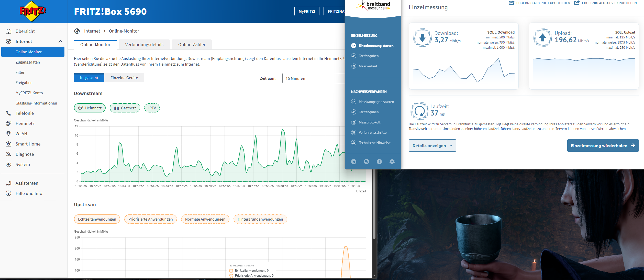
Task: Click the export icon next to PDF exportieren
Action: [x=511, y=3]
